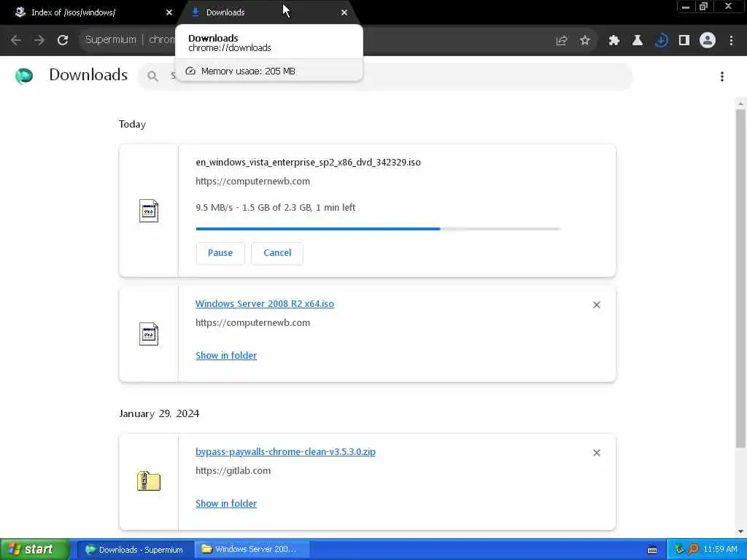Go back using the browser back arrow

coord(16,41)
